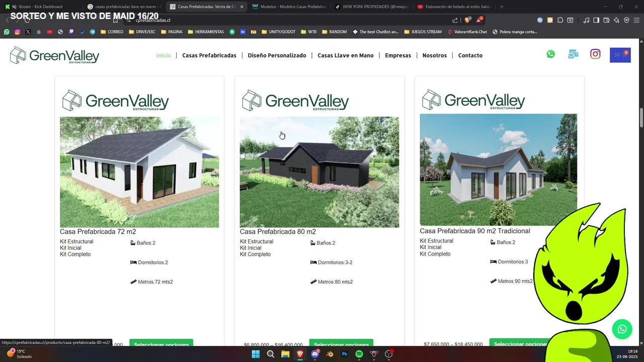Click Seleccionar opciones for 90 m2 Tradicional house
Screen dimensions: 644x362
click(x=518, y=343)
